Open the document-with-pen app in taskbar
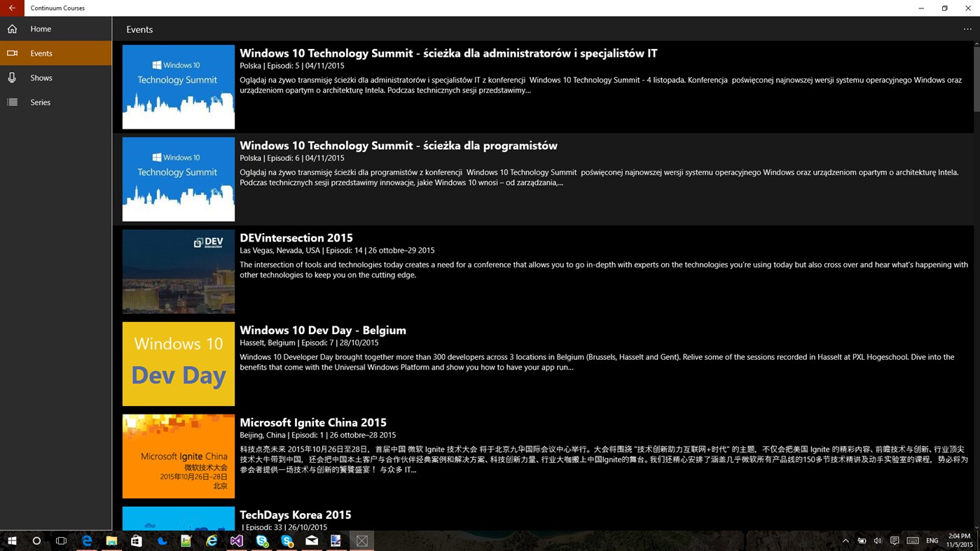 [337, 540]
